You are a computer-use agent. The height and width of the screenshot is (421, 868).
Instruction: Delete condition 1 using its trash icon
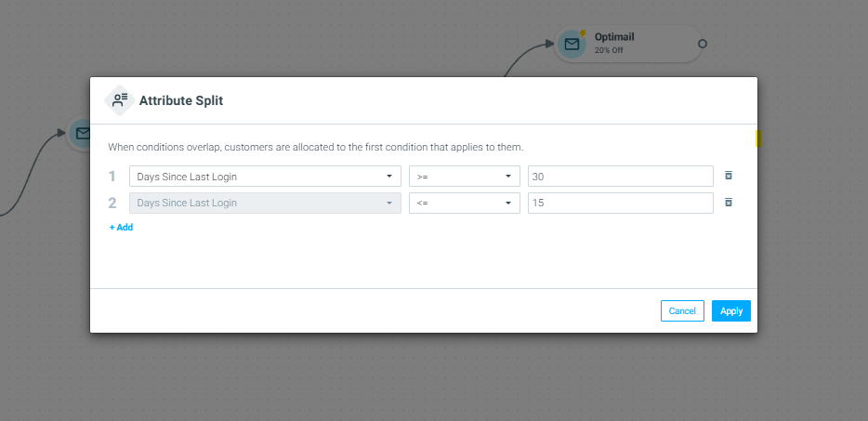click(729, 176)
